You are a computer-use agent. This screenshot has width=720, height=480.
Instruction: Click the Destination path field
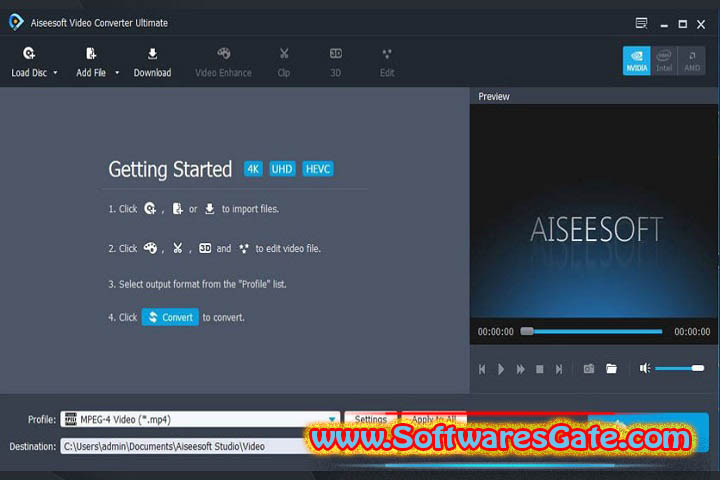coord(184,446)
